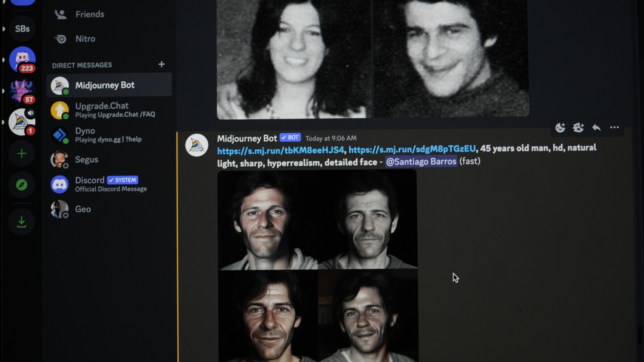This screenshot has height=362, width=644.
Task: Click Geo's profile avatar
Action: [x=59, y=209]
